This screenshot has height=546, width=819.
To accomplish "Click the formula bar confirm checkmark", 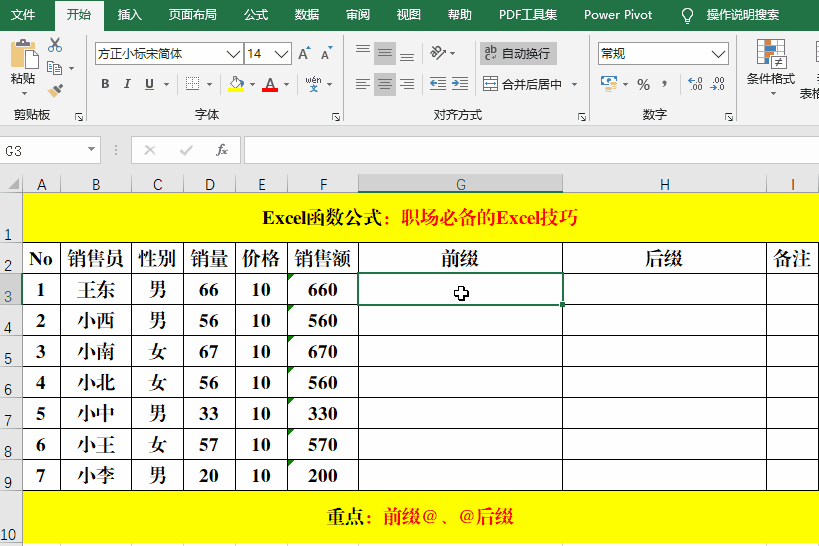I will tap(186, 150).
